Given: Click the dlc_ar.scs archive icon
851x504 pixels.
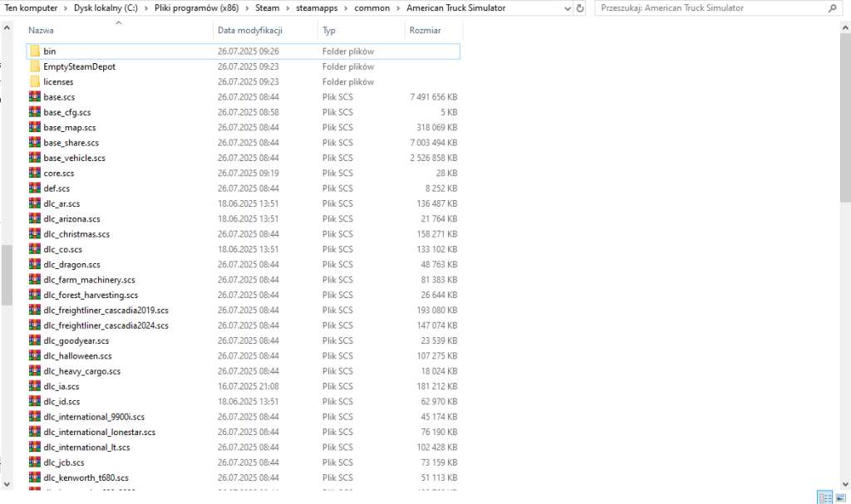Looking at the screenshot, I should (x=35, y=203).
